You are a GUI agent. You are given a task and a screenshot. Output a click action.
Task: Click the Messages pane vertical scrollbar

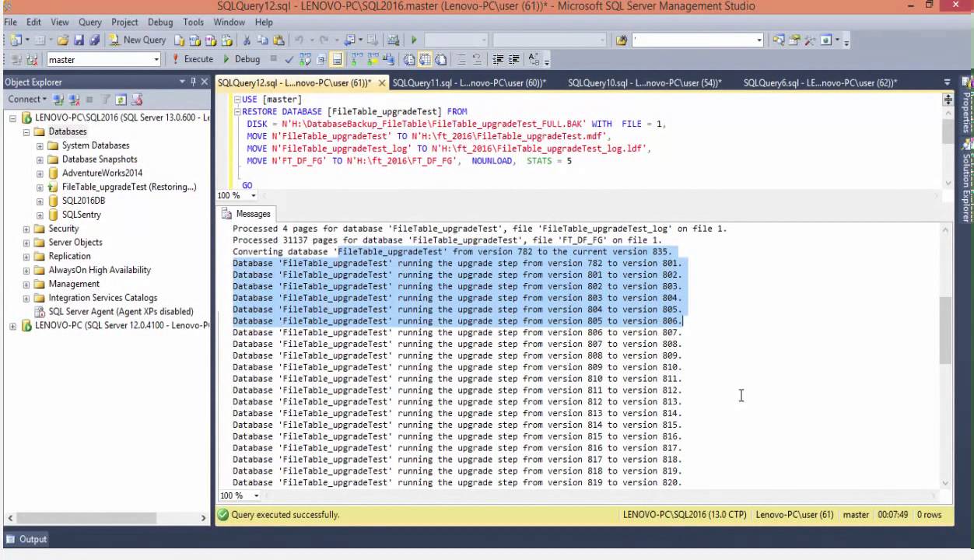pos(946,331)
